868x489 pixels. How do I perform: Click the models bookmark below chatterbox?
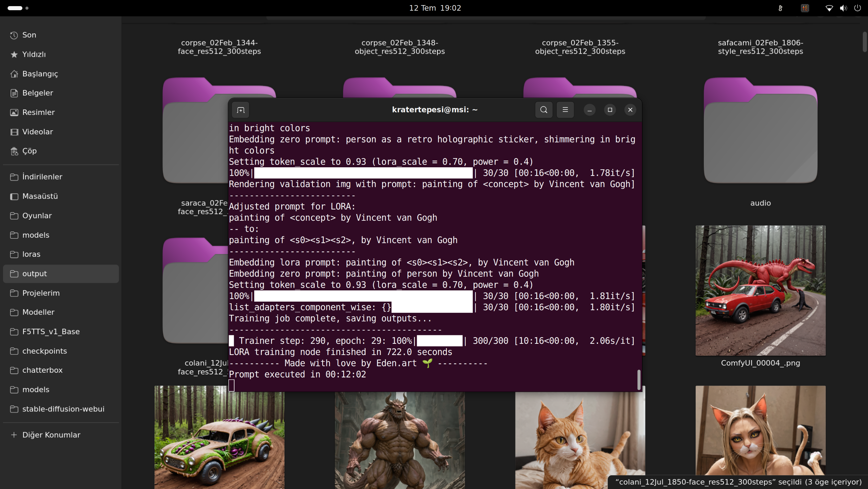click(x=61, y=390)
